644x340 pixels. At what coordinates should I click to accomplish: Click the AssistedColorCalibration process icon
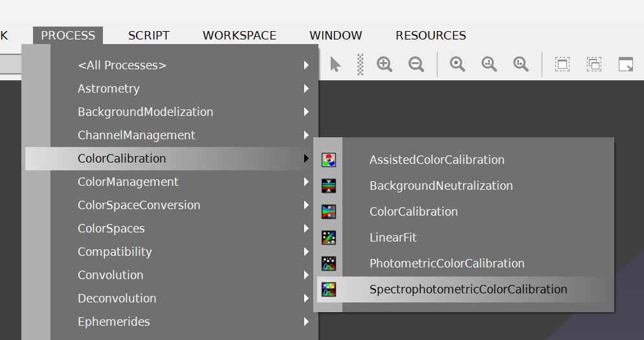[329, 160]
